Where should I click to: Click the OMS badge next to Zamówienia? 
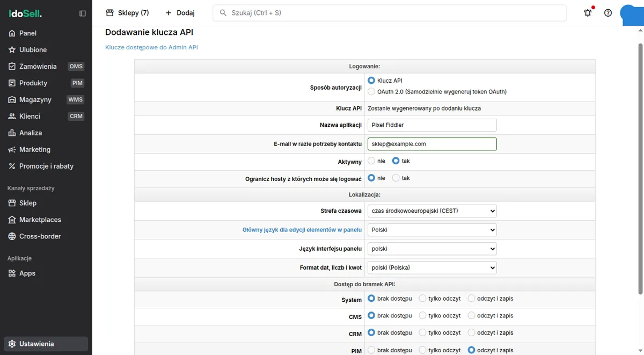coord(76,67)
